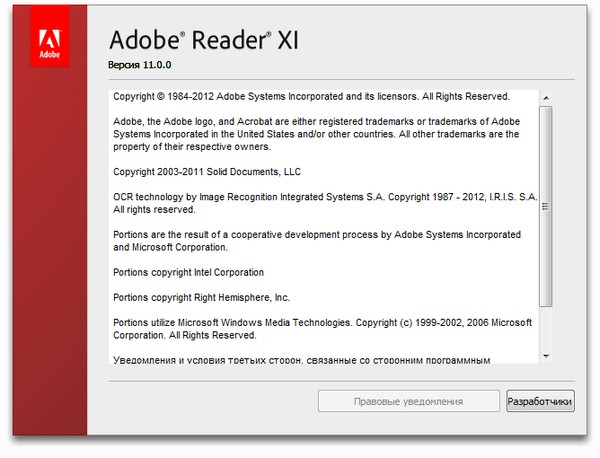Click the Right Hemisphere, Inc. line
This screenshot has width=600, height=458.
(x=201, y=297)
